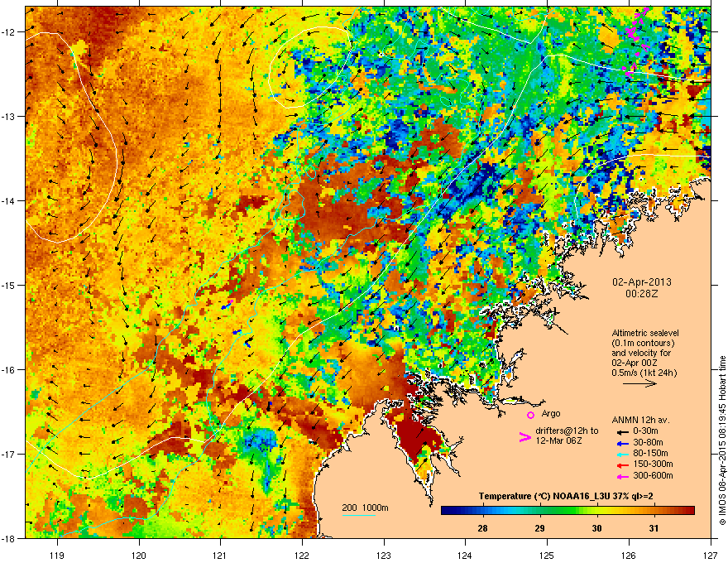Click the '200 1000m' isobath label
Screen dimensions: 728x563
(365, 508)
